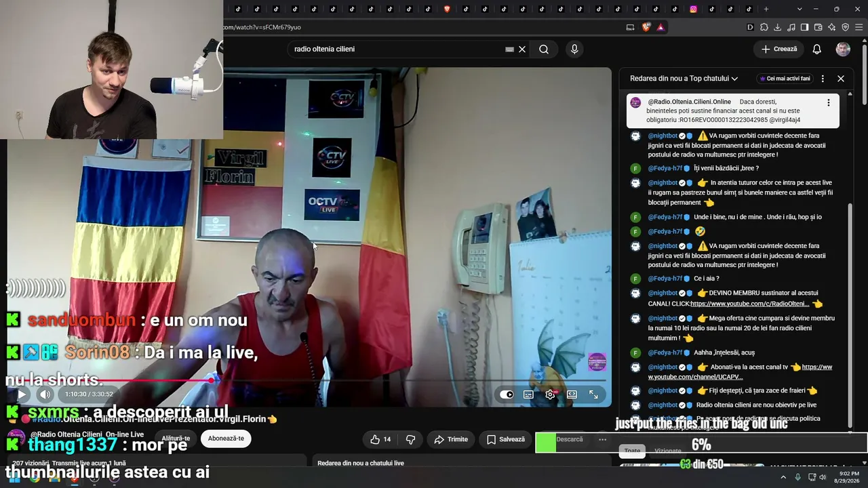Click the D extension icon in toolbar
868x488 pixels.
coord(751,27)
